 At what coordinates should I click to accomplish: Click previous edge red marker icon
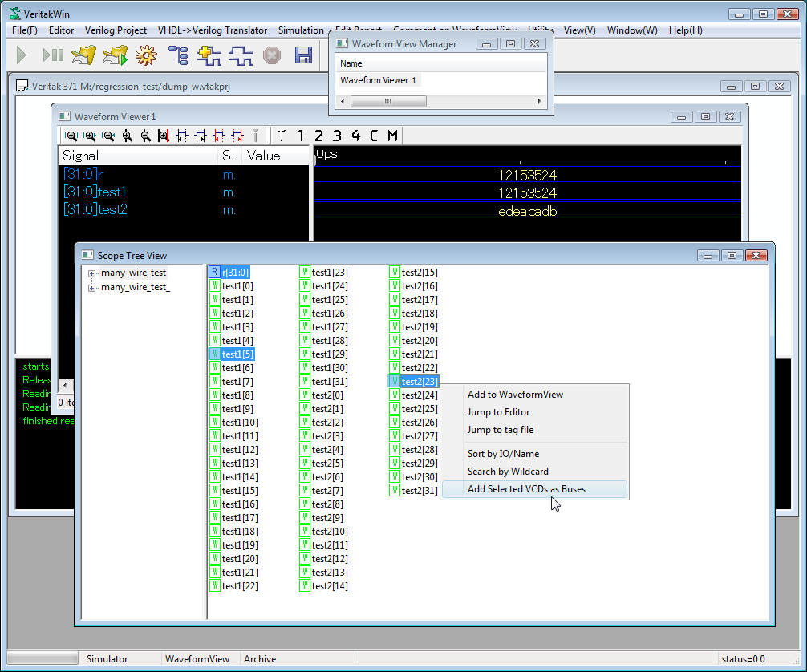pyautogui.click(x=219, y=136)
